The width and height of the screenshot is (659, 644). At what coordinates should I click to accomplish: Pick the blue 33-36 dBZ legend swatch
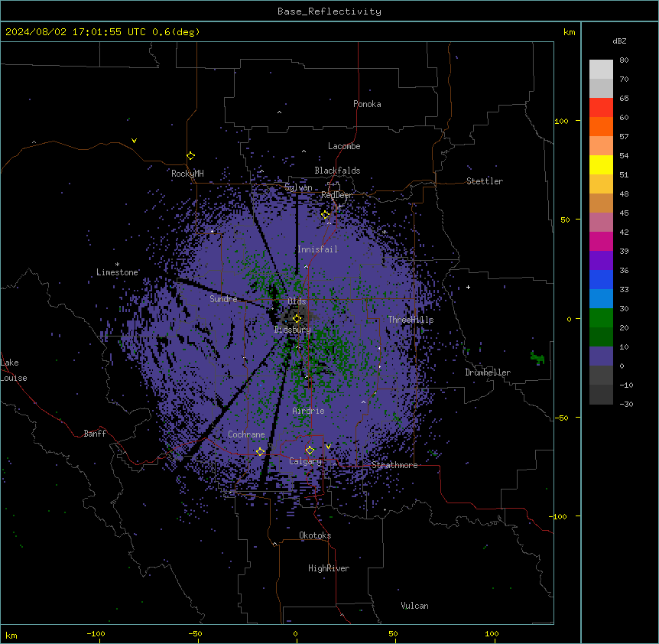tap(601, 279)
